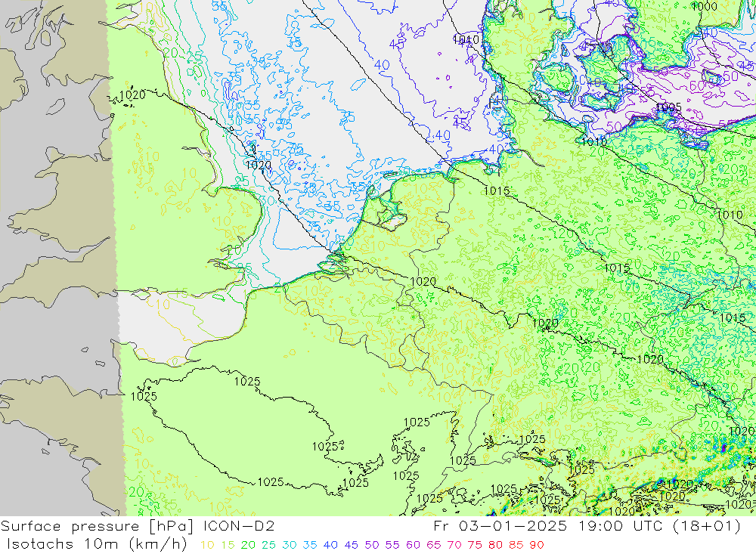Select legend value 15 in isotach scale
Image resolution: width=756 pixels, height=554 pixels.
[228, 545]
